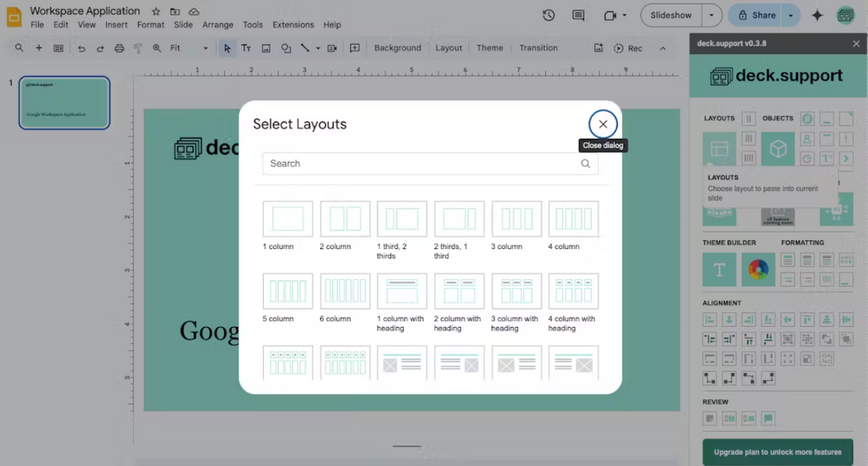Close the deck.support sidebar
Image resolution: width=868 pixels, height=466 pixels.
pyautogui.click(x=856, y=43)
